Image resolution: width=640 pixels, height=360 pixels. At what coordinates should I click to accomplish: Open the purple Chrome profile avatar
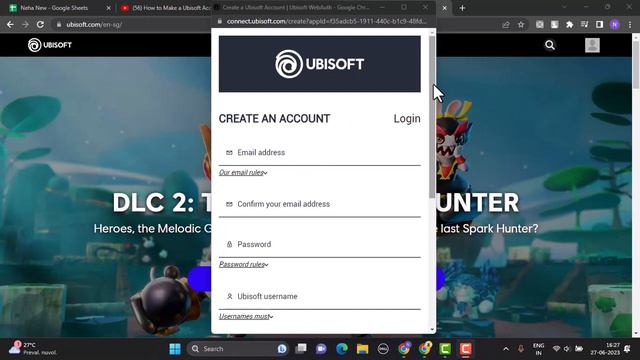[614, 24]
